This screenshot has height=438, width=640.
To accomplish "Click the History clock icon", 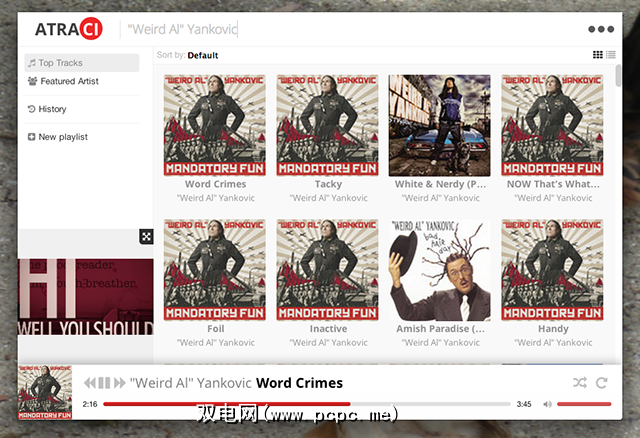I will click(x=31, y=109).
